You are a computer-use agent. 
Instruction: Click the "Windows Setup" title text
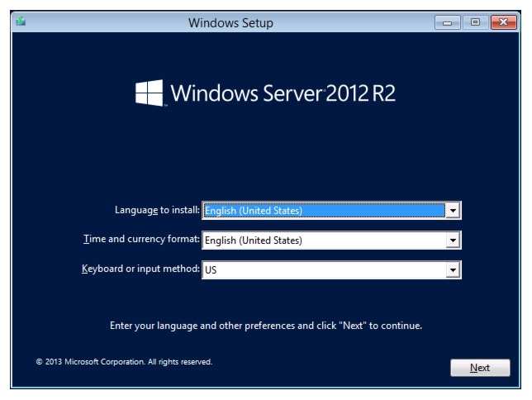(x=230, y=23)
